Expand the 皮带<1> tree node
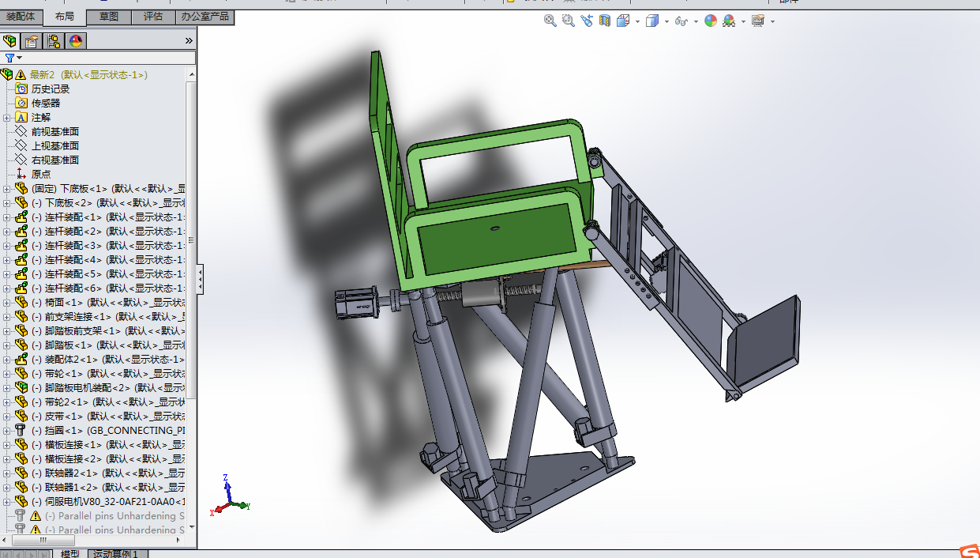 click(7, 417)
